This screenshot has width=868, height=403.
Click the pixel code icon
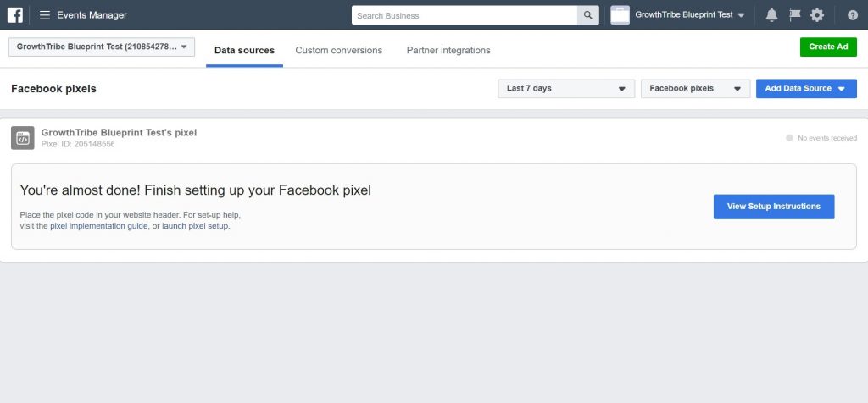[23, 138]
